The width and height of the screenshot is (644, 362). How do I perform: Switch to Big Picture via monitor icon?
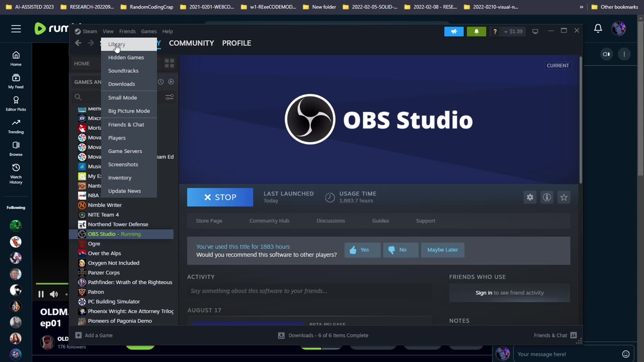pos(535,31)
